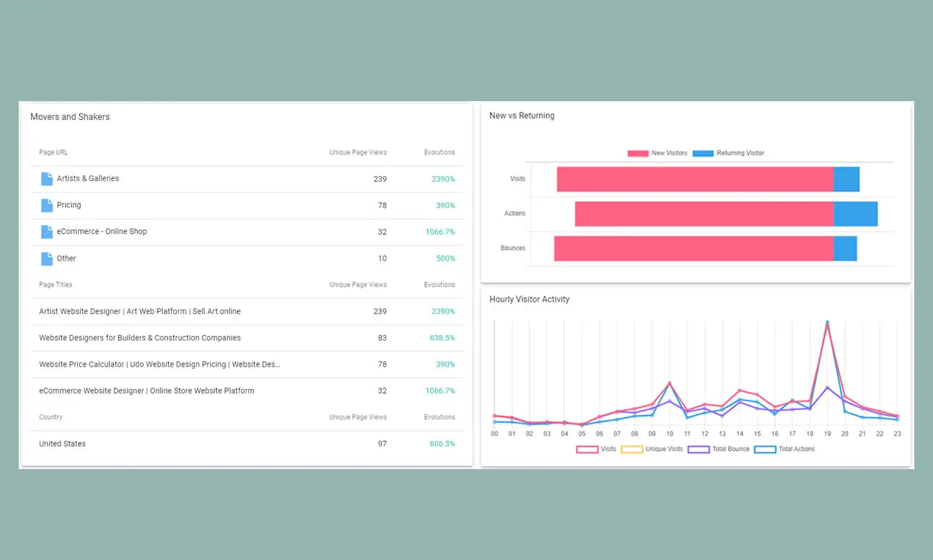Hide the Visits line in hourly chart
The width and height of the screenshot is (933, 560).
click(596, 450)
